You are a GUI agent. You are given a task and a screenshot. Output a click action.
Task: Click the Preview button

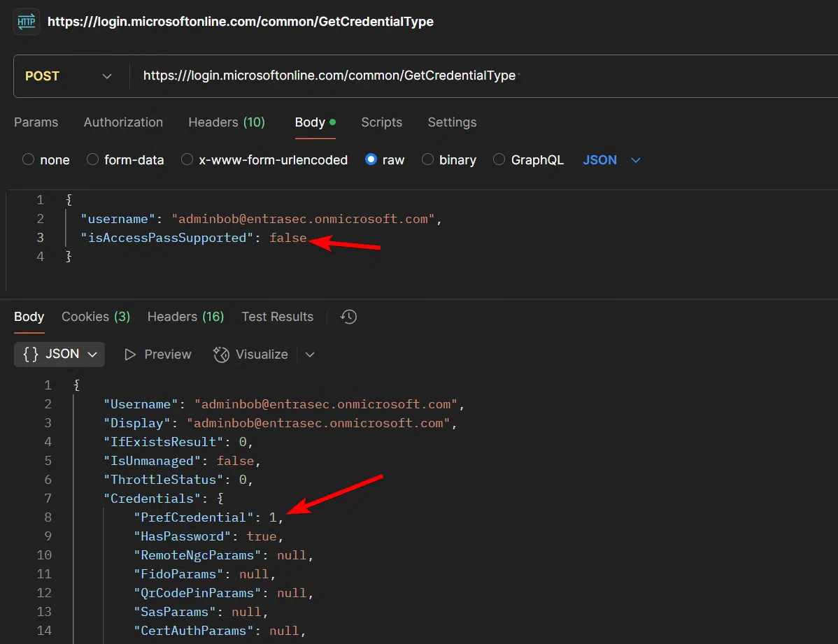click(x=157, y=355)
